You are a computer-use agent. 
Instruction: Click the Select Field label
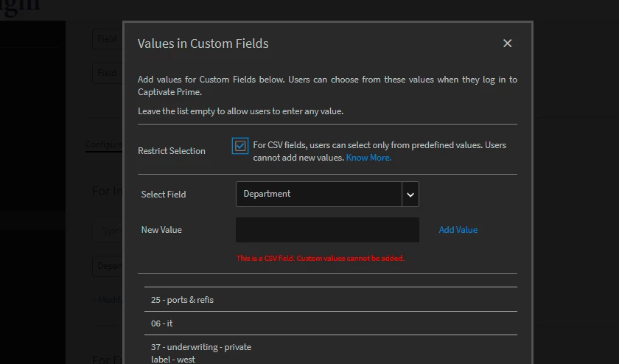164,195
